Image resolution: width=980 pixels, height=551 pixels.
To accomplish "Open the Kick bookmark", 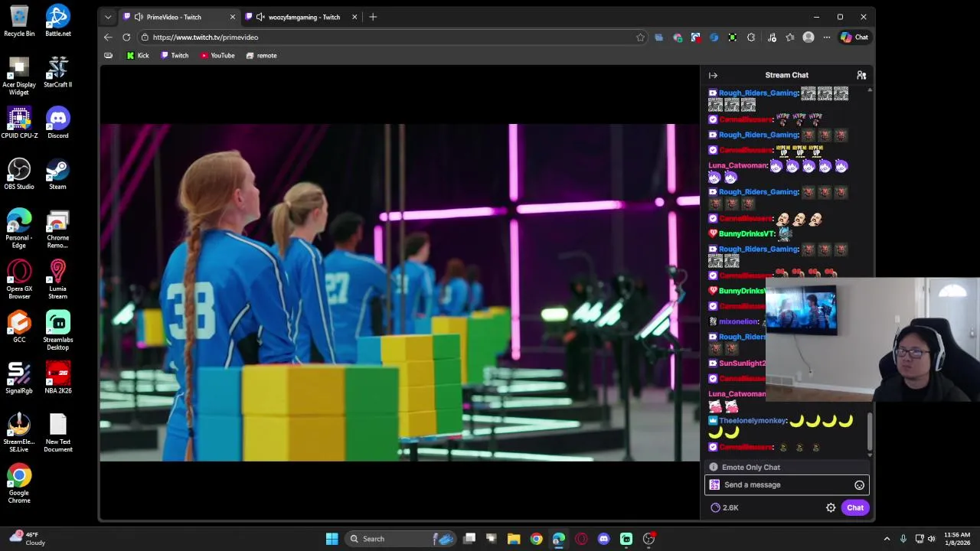I will (x=138, y=56).
